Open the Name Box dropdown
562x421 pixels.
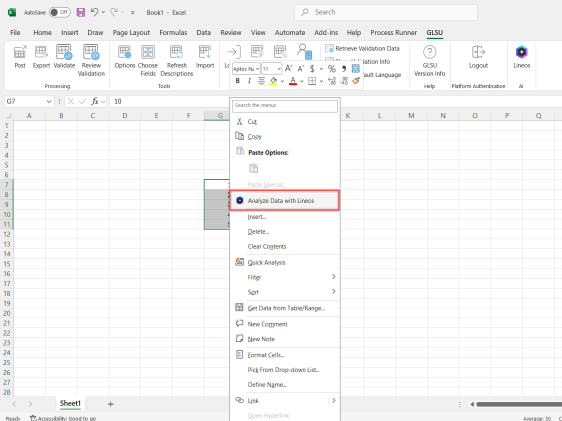coord(49,101)
